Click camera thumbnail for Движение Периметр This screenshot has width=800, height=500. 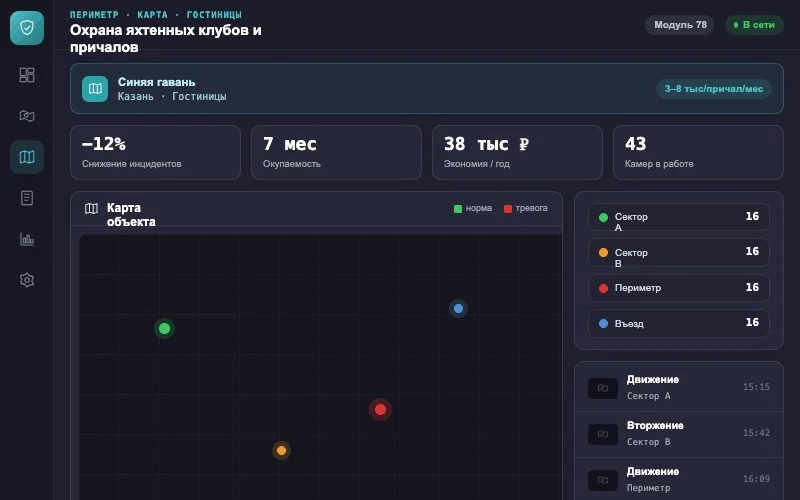pos(603,480)
